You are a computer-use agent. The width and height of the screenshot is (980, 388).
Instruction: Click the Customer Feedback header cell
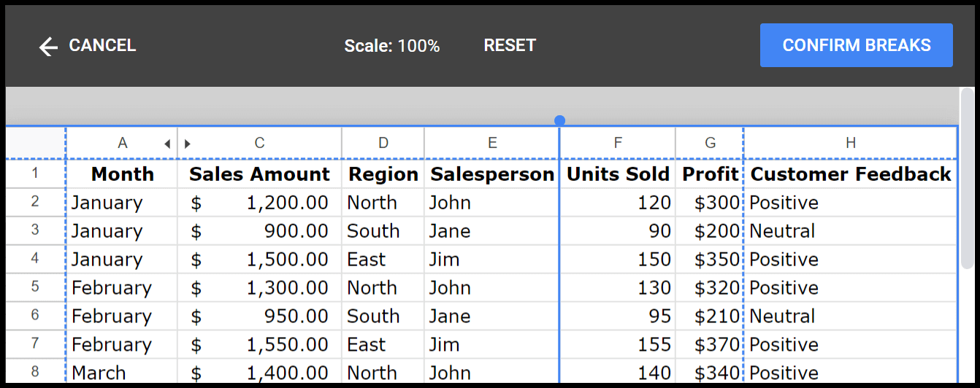pos(850,174)
